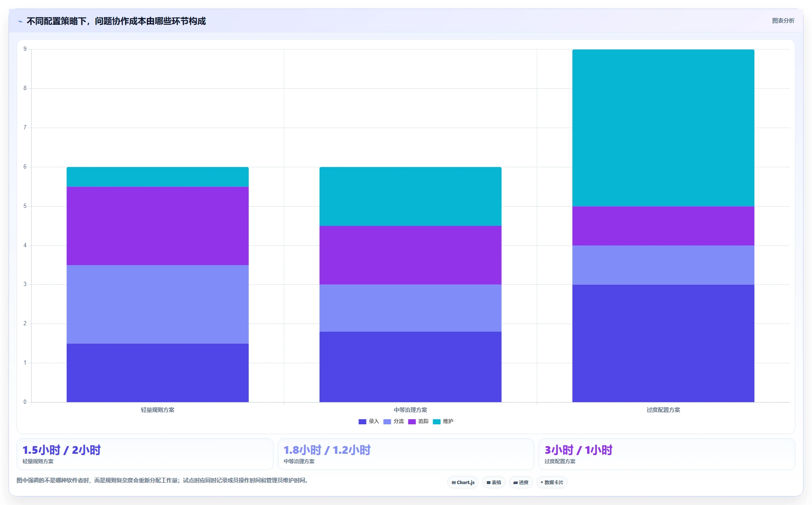Click the 中等治理方案 x-axis label
Screen dimensions: 812x505
[410, 410]
